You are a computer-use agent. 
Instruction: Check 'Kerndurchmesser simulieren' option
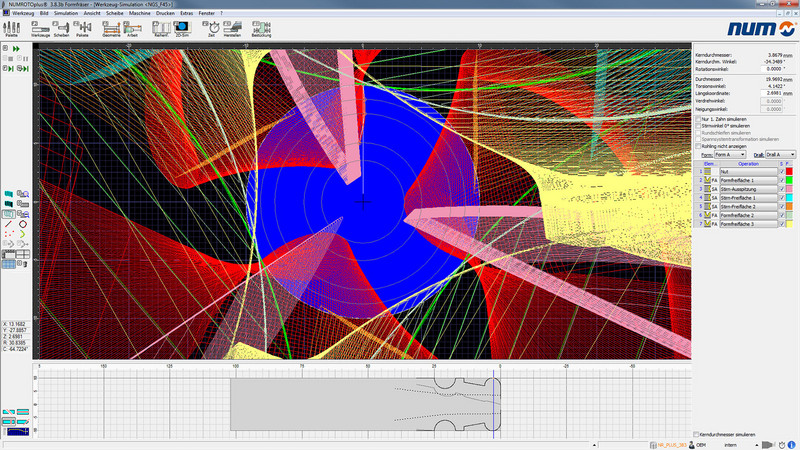pos(697,435)
